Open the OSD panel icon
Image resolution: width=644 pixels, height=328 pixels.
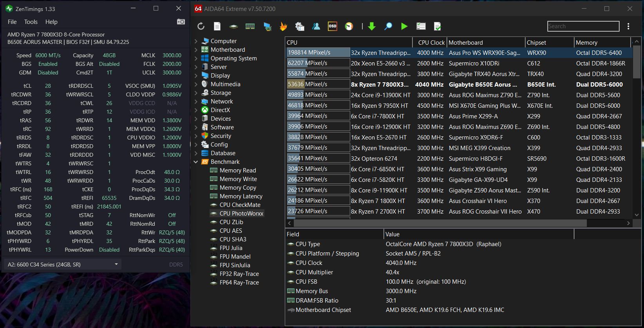coord(332,26)
